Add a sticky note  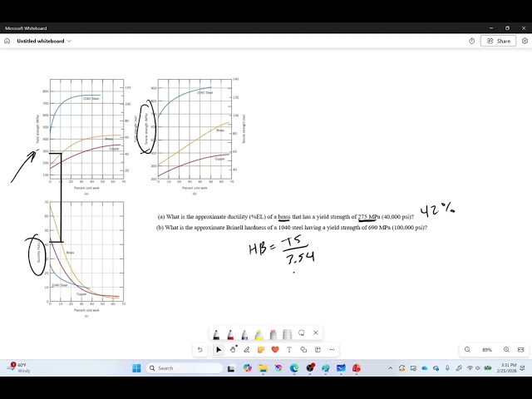coord(261,349)
